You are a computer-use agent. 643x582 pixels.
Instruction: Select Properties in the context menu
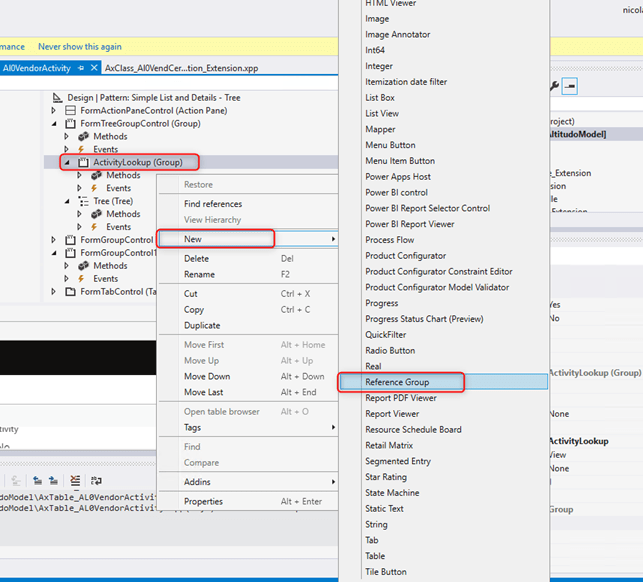[203, 501]
